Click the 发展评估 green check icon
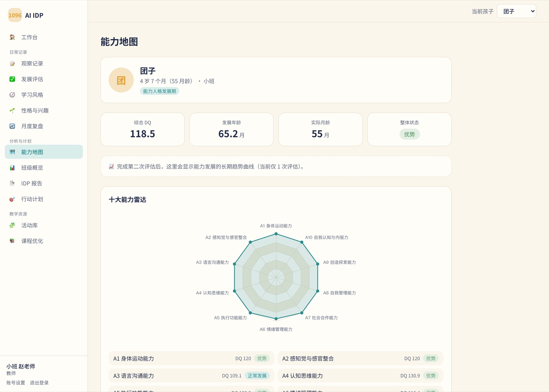This screenshot has height=392, width=549. pyautogui.click(x=12, y=79)
